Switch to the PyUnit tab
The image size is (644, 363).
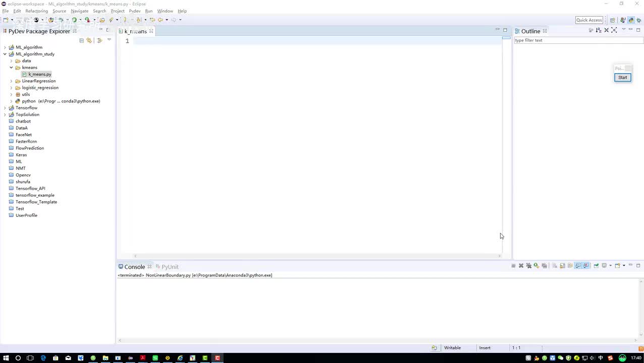[167, 267]
